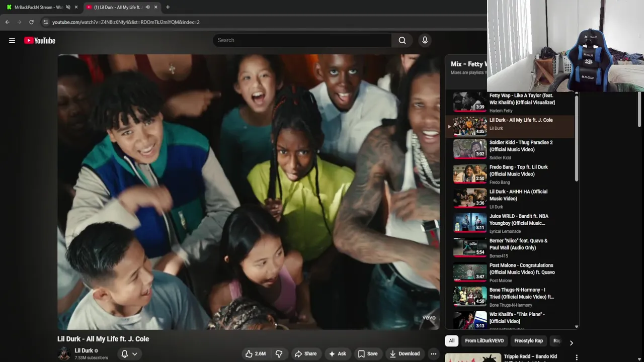Select the Freestyle Rap chip
The image size is (644, 362).
[528, 341]
